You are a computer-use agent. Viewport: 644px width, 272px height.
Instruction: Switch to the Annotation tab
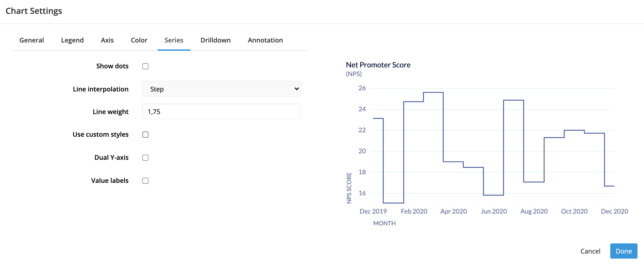point(265,40)
